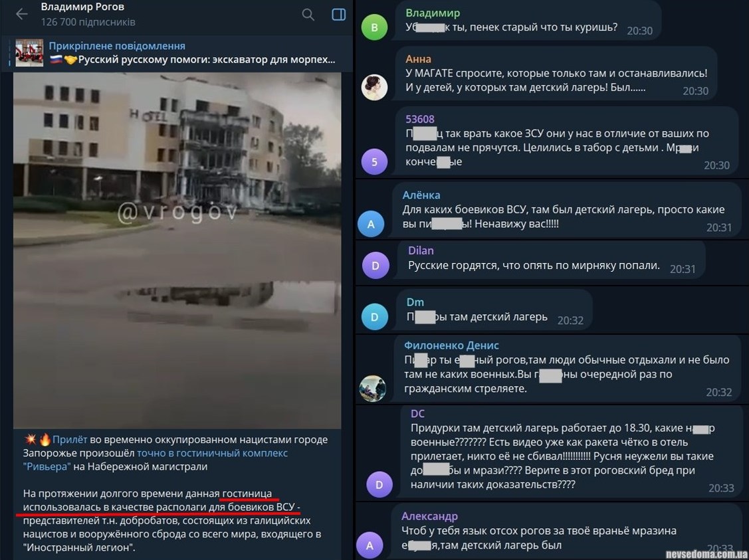This screenshot has width=749, height=560.
Task: Follow the "точно в гостиничный комплекс" link
Action: tap(213, 453)
